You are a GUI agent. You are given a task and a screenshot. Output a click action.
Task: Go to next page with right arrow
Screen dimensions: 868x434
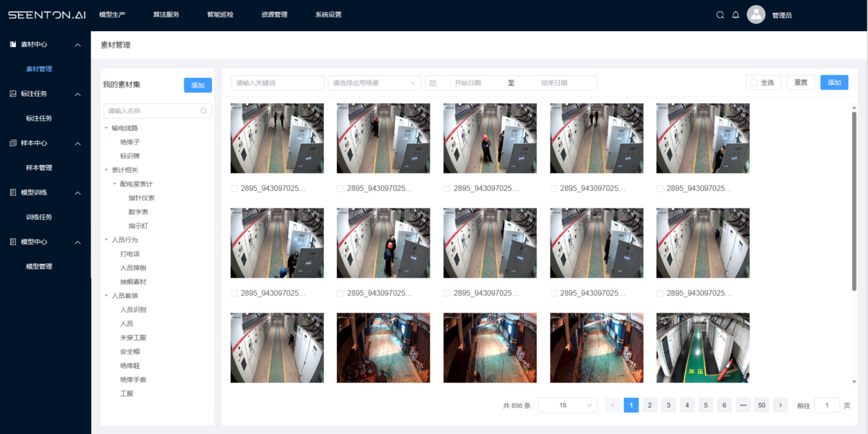780,405
